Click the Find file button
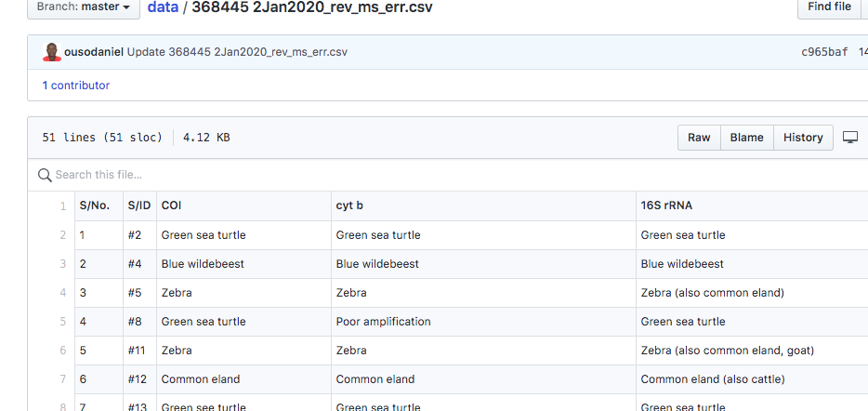 pyautogui.click(x=829, y=7)
